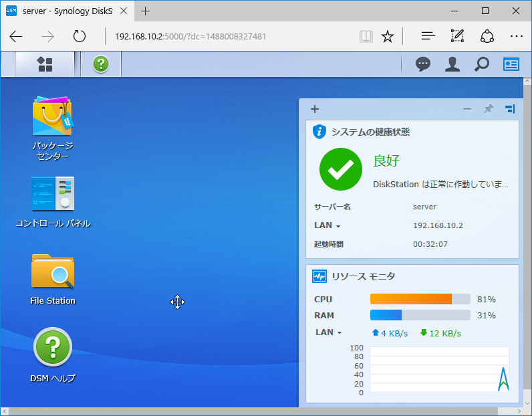532x416 pixels.
Task: Select the server - Synology DiskStation tab
Action: (x=67, y=11)
